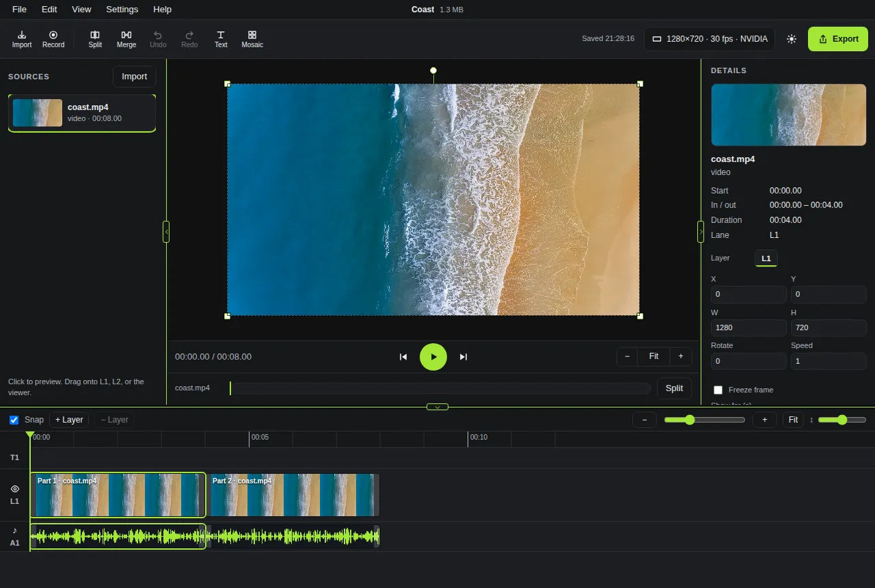
Task: Open the Settings menu
Action: 122,10
